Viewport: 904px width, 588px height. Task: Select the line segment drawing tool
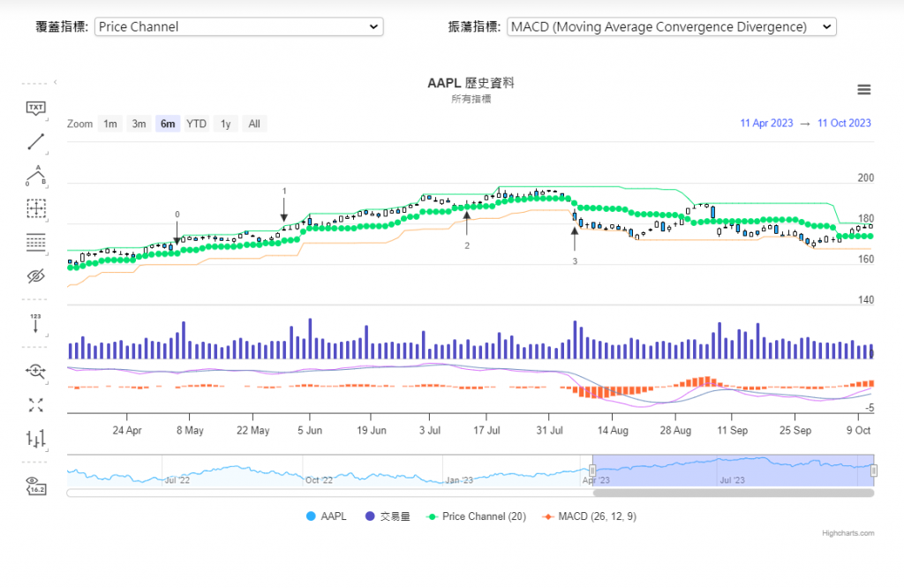click(x=35, y=141)
